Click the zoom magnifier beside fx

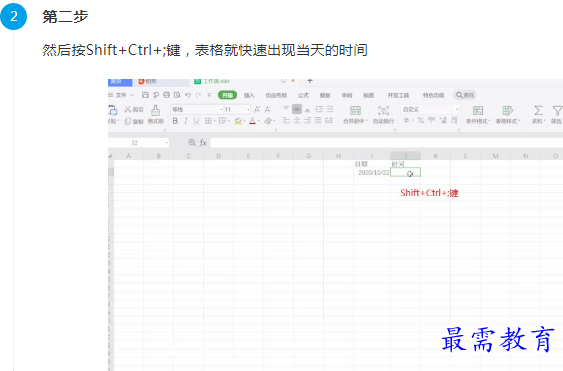(192, 143)
